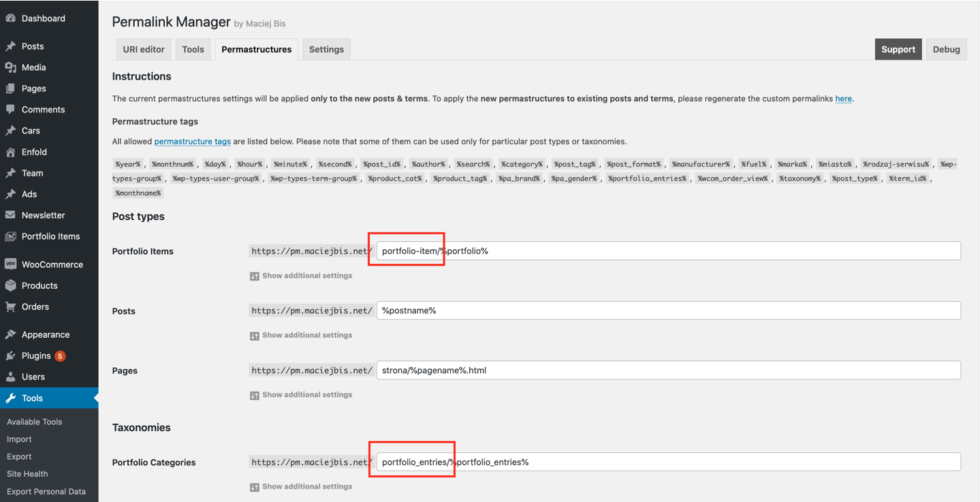Image resolution: width=980 pixels, height=502 pixels.
Task: Show additional settings under Posts
Action: (x=302, y=334)
